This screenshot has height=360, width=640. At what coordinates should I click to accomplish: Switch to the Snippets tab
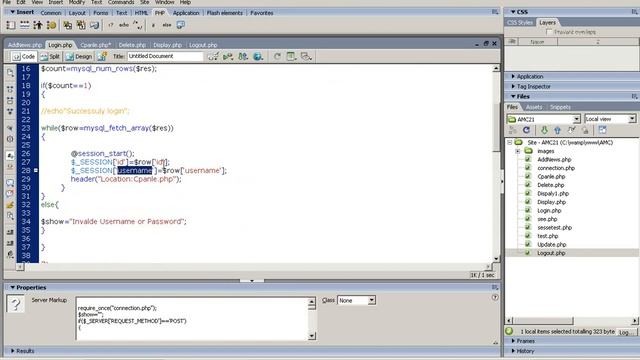pos(560,107)
